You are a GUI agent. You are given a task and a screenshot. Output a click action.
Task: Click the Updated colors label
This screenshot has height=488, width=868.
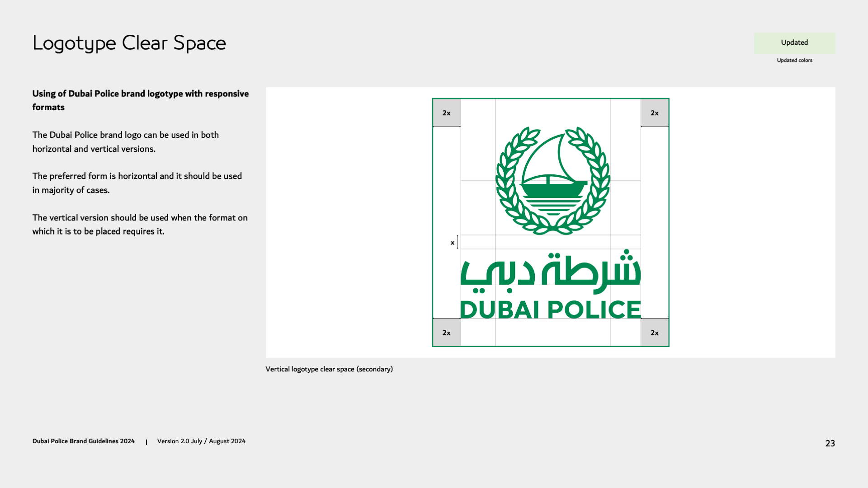pos(794,60)
